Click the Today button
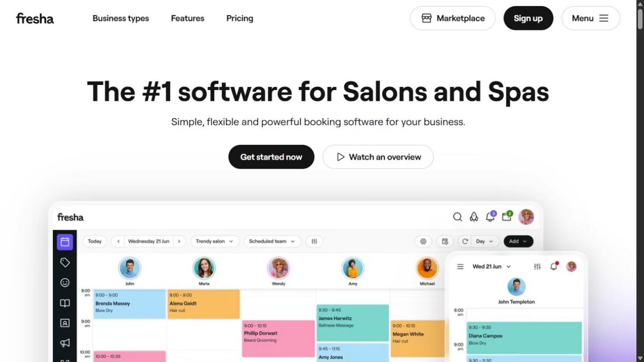The image size is (644, 362). [x=94, y=241]
